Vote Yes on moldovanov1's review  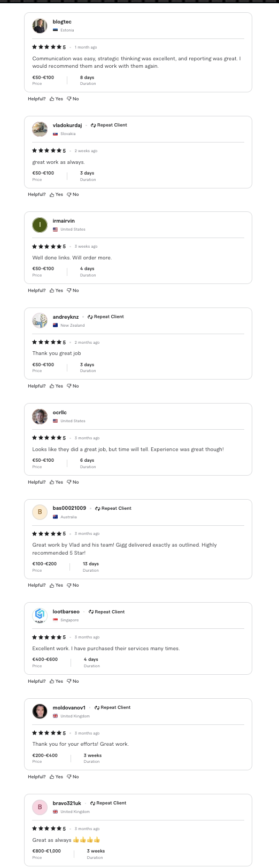[x=56, y=777]
